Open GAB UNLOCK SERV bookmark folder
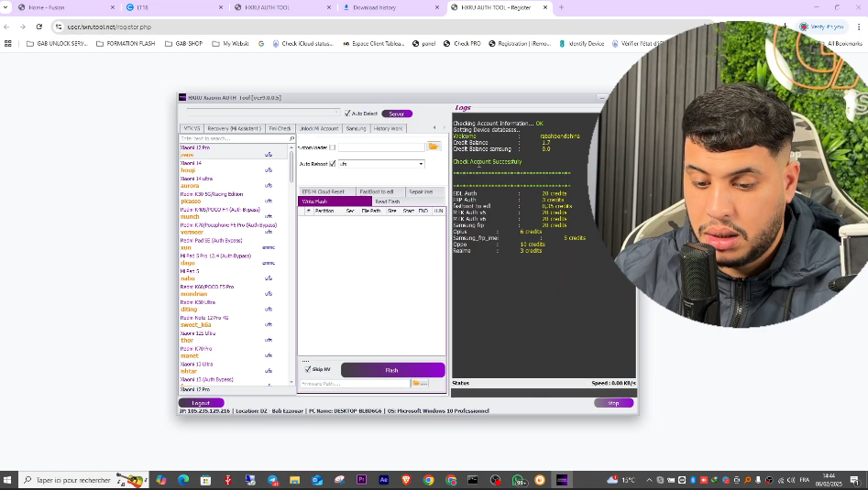 (58, 43)
